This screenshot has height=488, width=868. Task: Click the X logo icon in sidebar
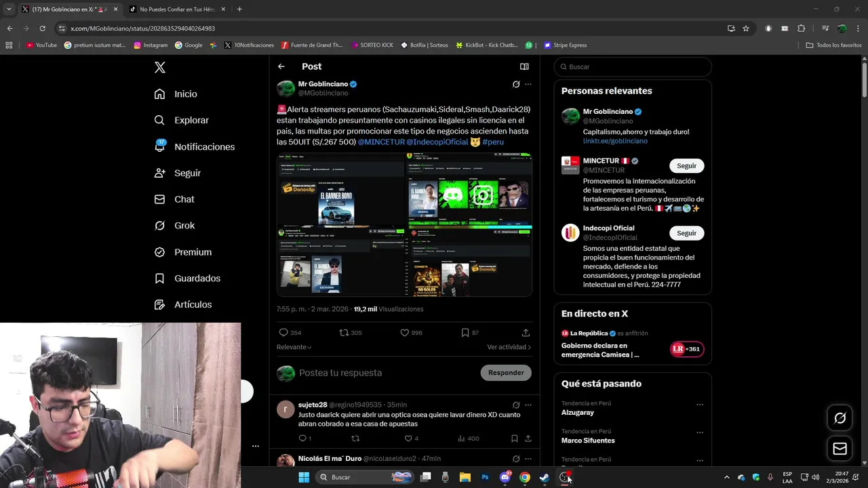160,67
